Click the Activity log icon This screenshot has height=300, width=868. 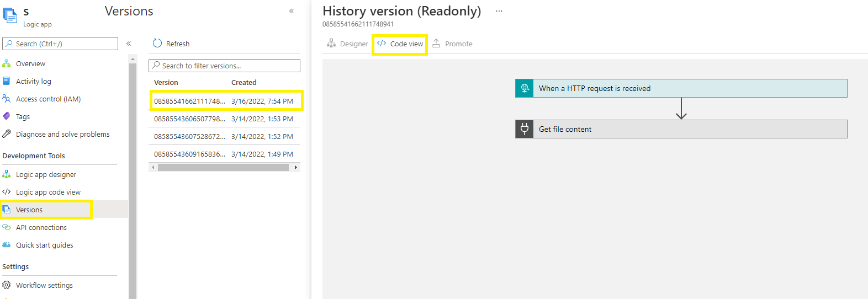(7, 81)
